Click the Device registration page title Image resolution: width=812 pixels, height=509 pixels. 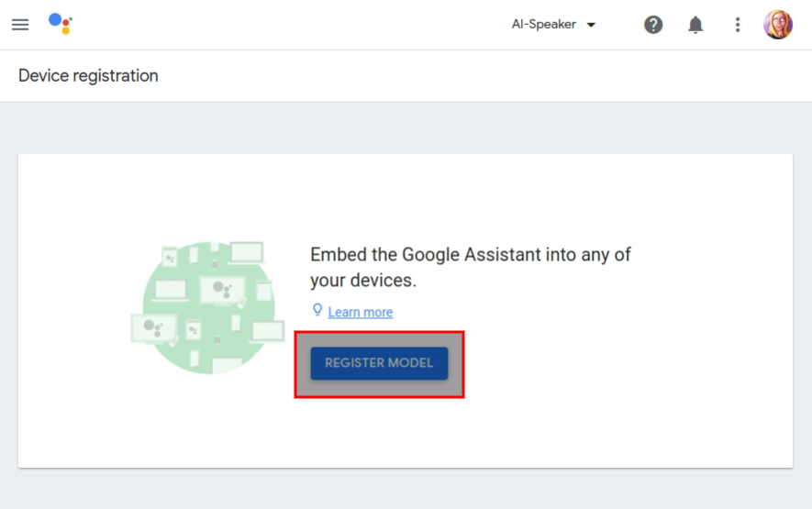point(88,75)
